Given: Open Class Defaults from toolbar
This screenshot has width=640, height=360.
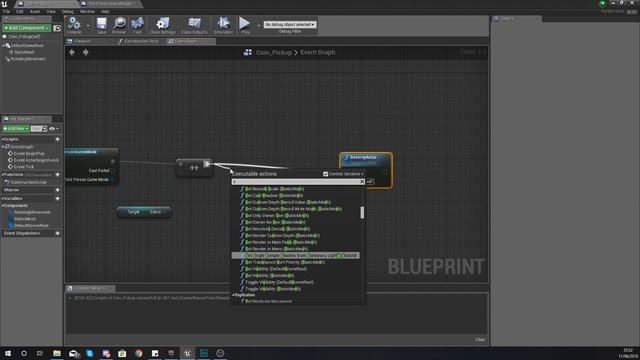Looking at the screenshot, I should click(x=194, y=25).
